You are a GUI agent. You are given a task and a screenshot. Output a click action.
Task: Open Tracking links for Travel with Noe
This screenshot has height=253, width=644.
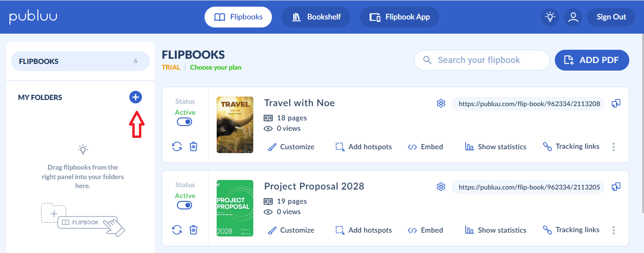[571, 146]
